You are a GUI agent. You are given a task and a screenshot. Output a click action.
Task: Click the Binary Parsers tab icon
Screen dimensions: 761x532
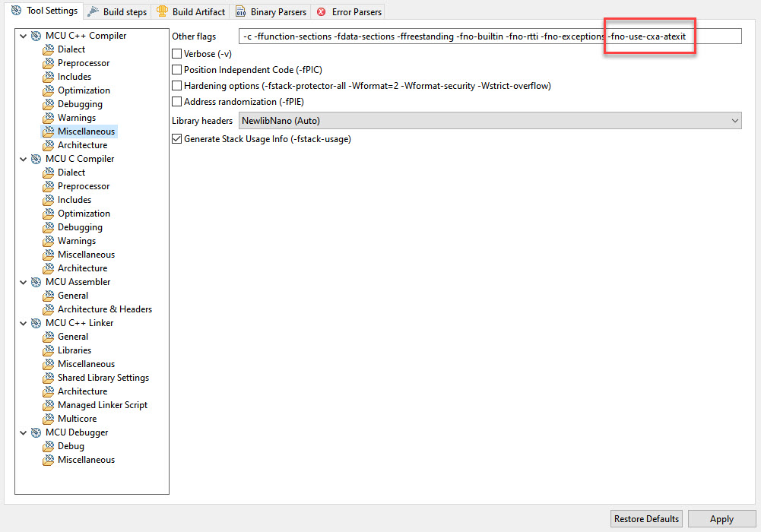(240, 12)
